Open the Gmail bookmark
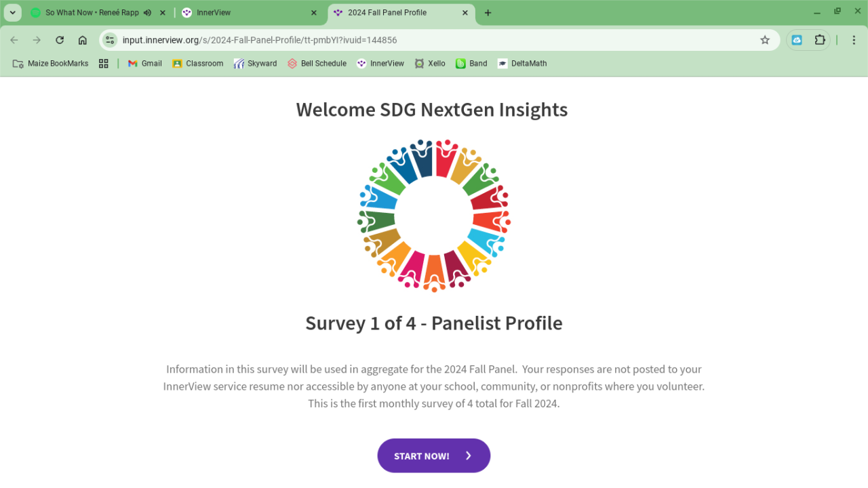 click(144, 64)
